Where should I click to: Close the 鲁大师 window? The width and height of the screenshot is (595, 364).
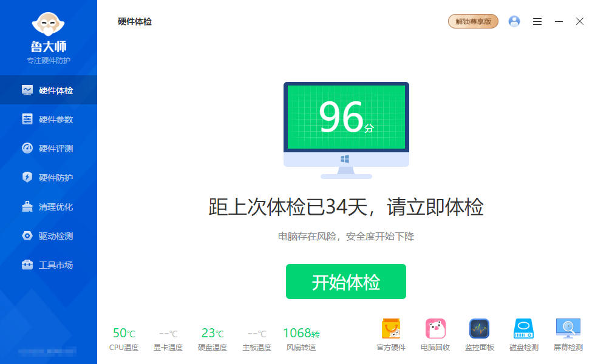tap(579, 21)
